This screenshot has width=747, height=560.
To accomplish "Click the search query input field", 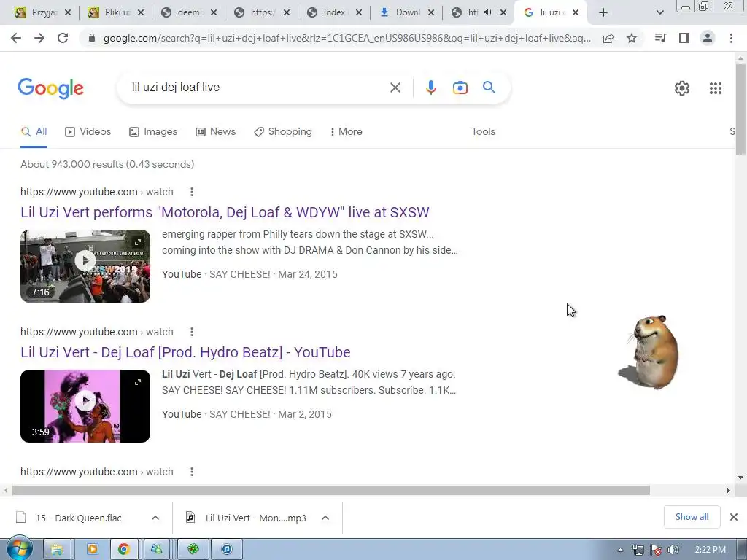I will [258, 87].
